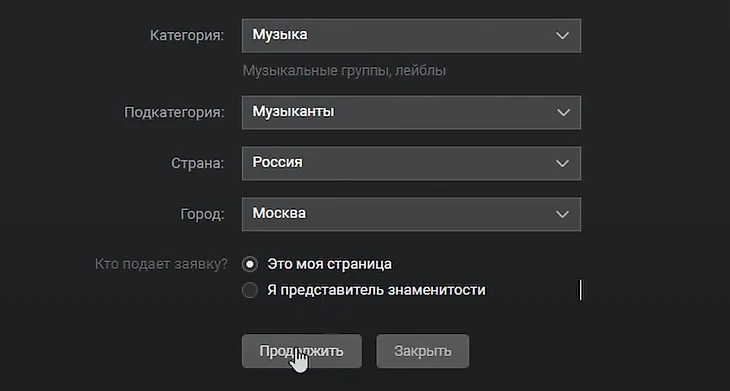The image size is (730, 391).
Task: Open the country list via Россия chevron
Action: [562, 163]
